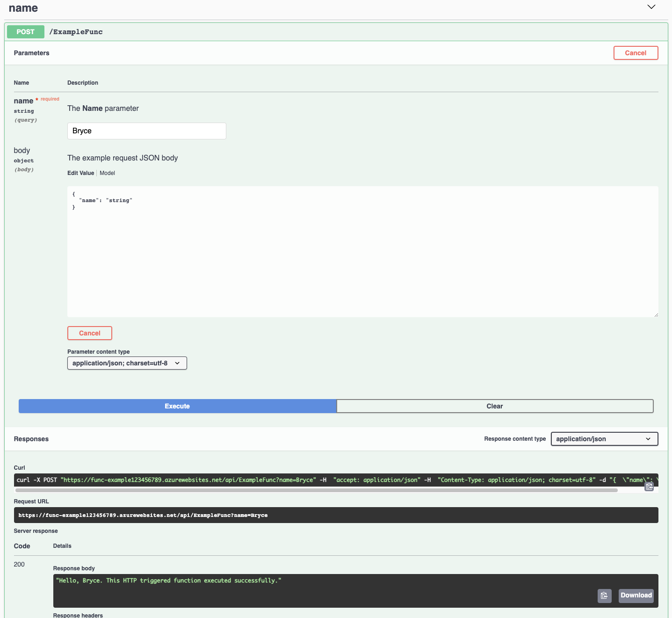Click the Clear button
672x618 pixels.
pos(494,406)
